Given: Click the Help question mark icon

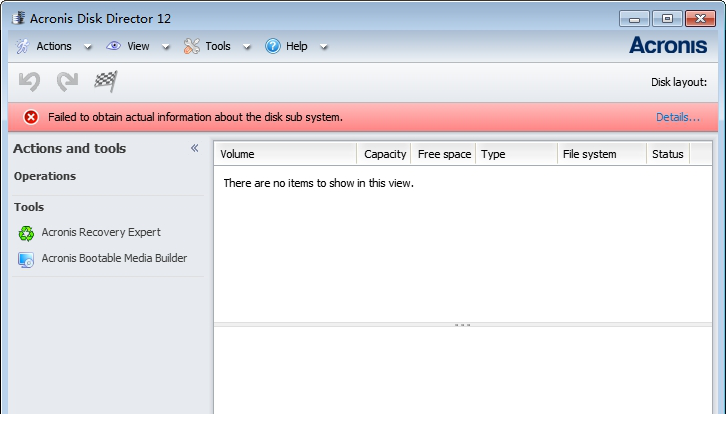Looking at the screenshot, I should 273,46.
